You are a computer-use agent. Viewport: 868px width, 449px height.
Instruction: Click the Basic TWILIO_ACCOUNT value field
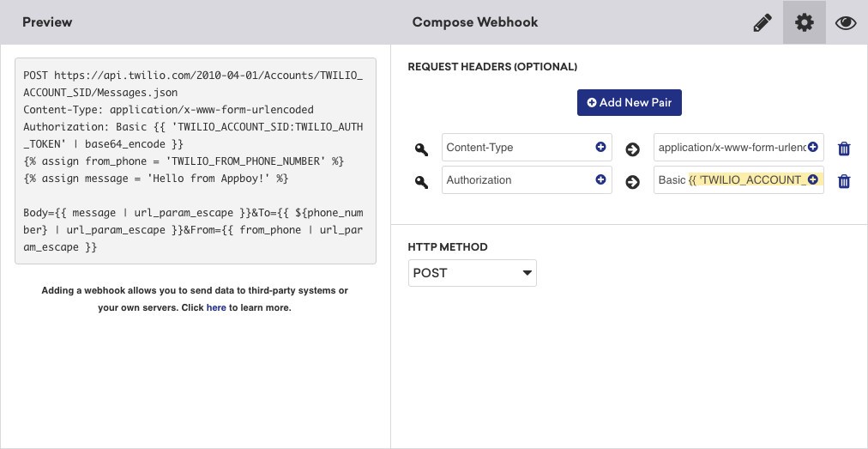tap(731, 180)
